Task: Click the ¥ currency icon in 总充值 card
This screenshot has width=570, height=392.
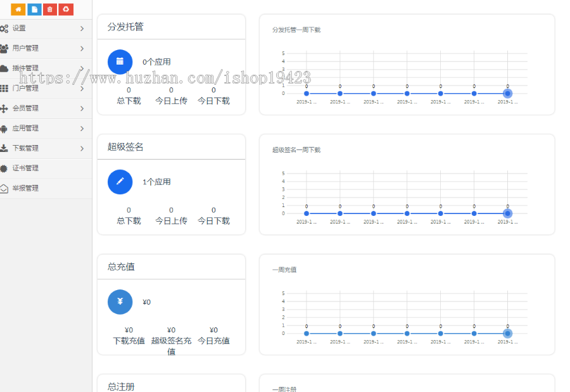Action: point(120,302)
